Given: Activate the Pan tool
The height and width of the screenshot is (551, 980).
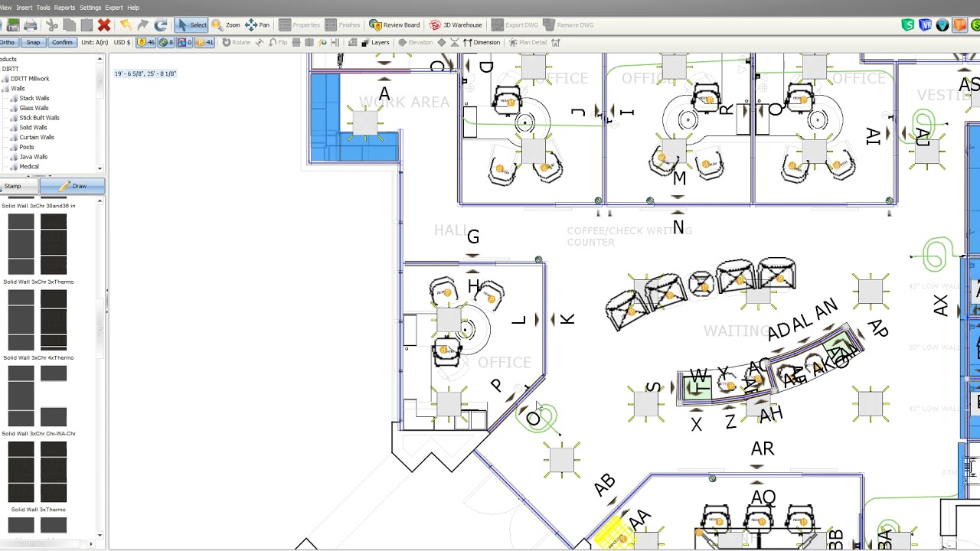Looking at the screenshot, I should coord(257,25).
